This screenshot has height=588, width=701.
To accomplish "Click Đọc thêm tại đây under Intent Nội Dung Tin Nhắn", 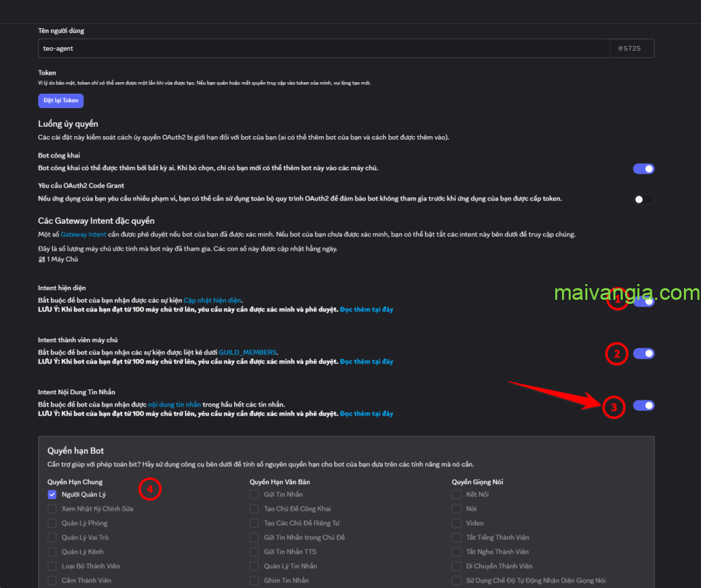I will click(366, 413).
